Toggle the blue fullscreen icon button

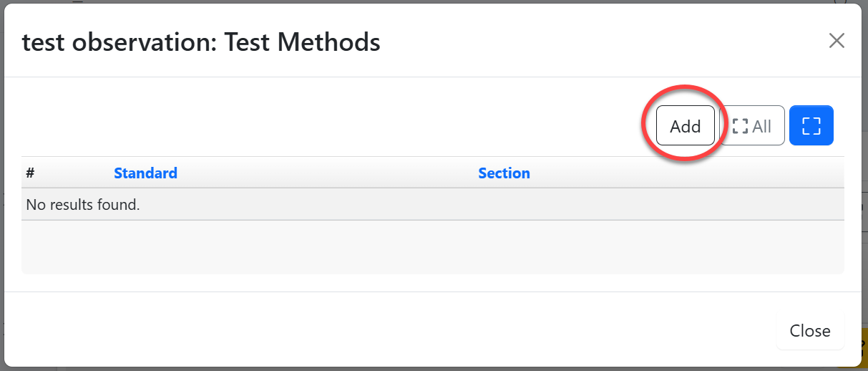click(x=811, y=126)
